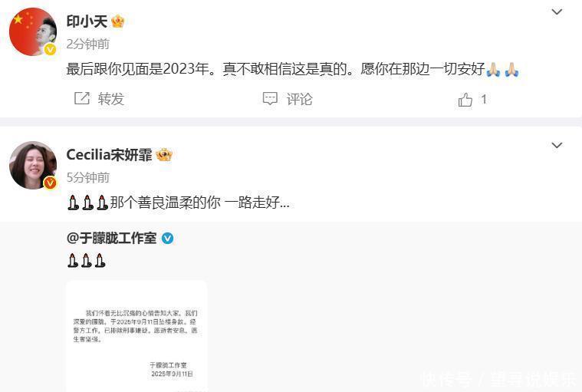Expand options chevron on 印小天's post
The height and width of the screenshot is (392, 582).
(557, 12)
